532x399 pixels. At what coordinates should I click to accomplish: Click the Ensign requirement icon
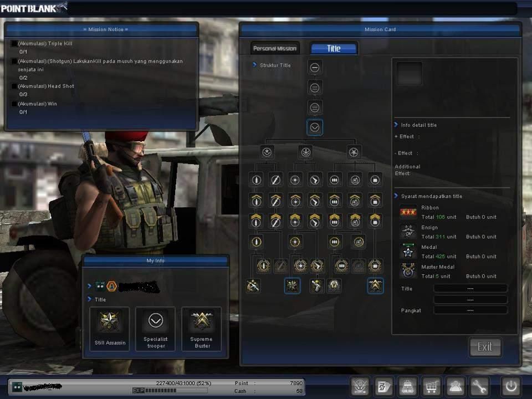coord(408,232)
